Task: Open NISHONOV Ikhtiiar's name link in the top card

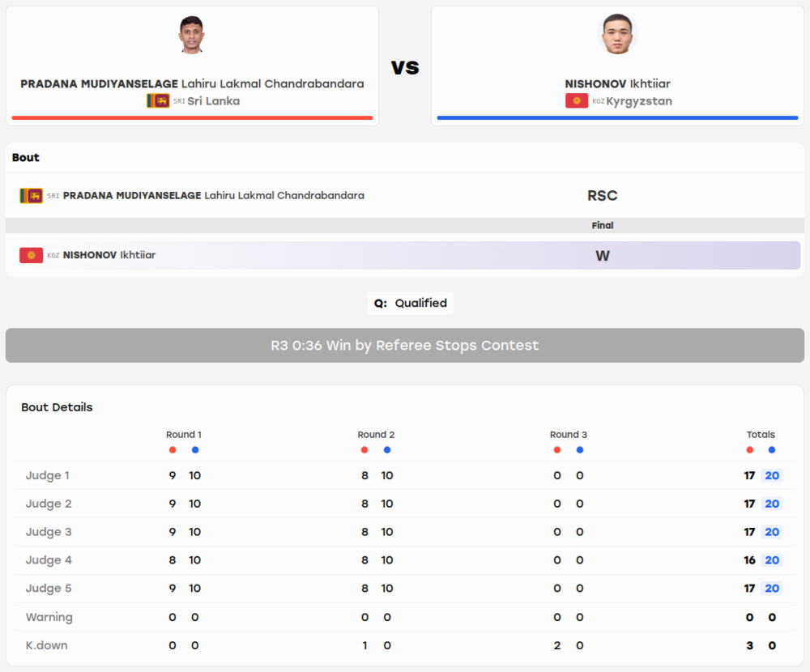Action: point(617,83)
